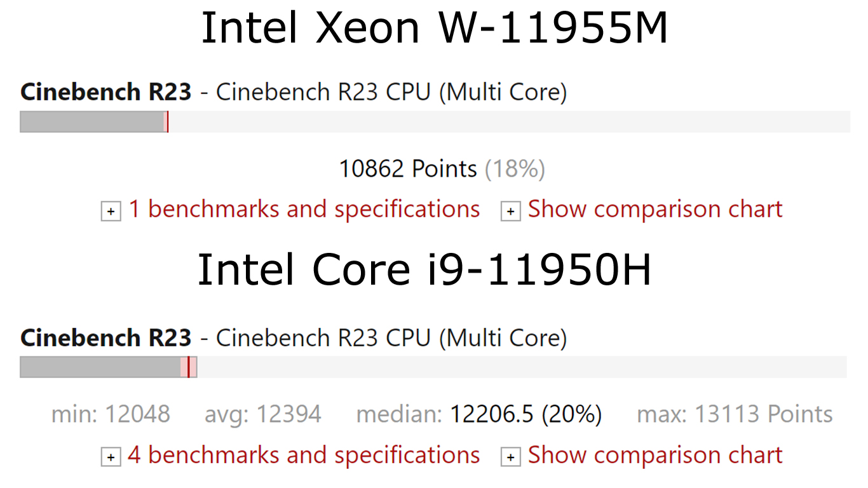Expand plus icon beside '1 benchmarks and specifications'
The image size is (868, 488).
pyautogui.click(x=111, y=212)
